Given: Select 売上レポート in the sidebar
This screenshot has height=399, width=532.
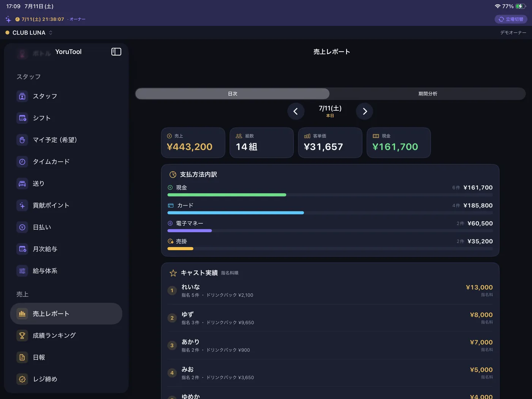Looking at the screenshot, I should tap(66, 314).
